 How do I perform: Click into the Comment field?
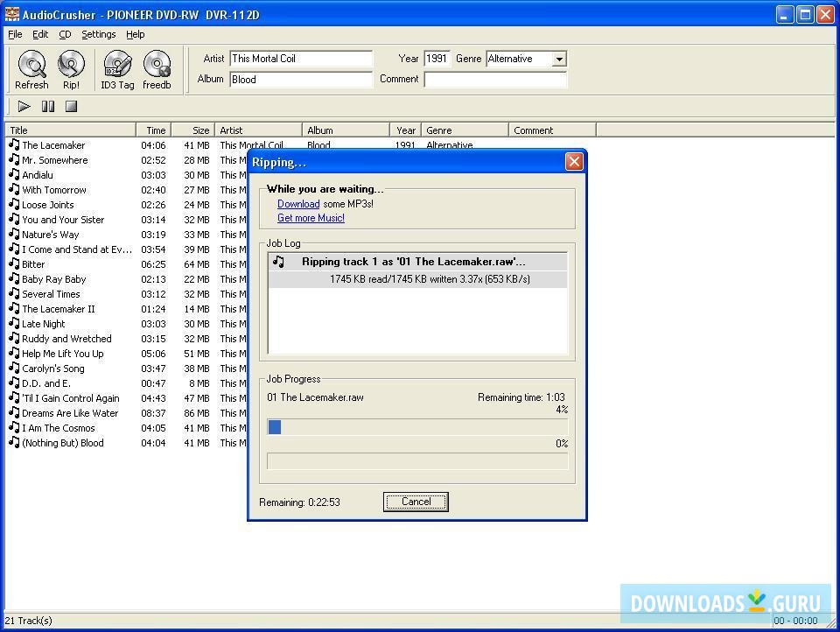coord(495,80)
